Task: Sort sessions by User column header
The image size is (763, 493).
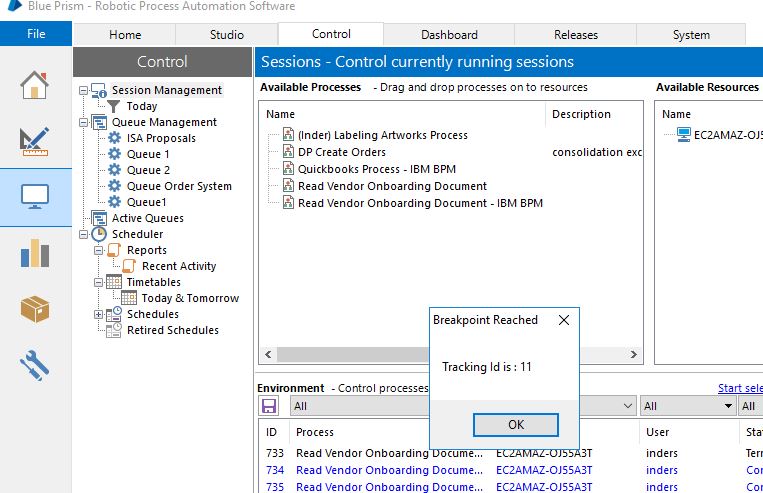Action: pyautogui.click(x=657, y=432)
